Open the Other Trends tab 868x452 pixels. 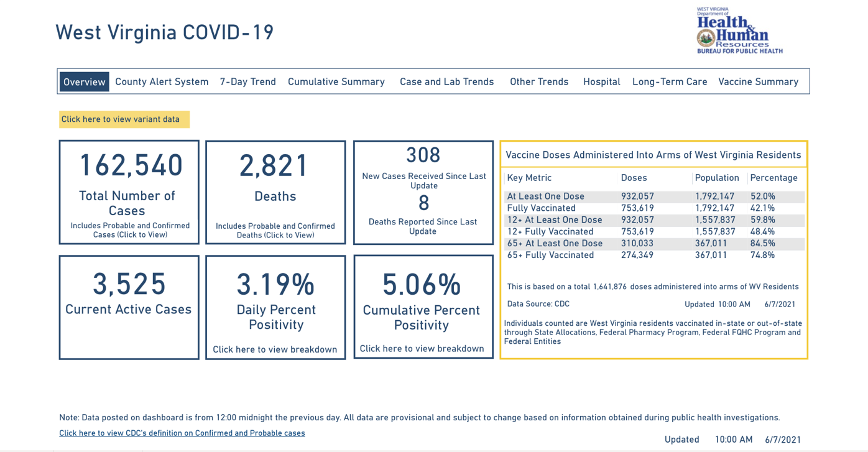[539, 82]
